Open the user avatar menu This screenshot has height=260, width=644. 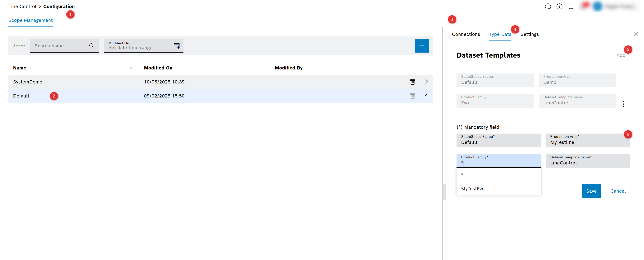click(x=598, y=6)
